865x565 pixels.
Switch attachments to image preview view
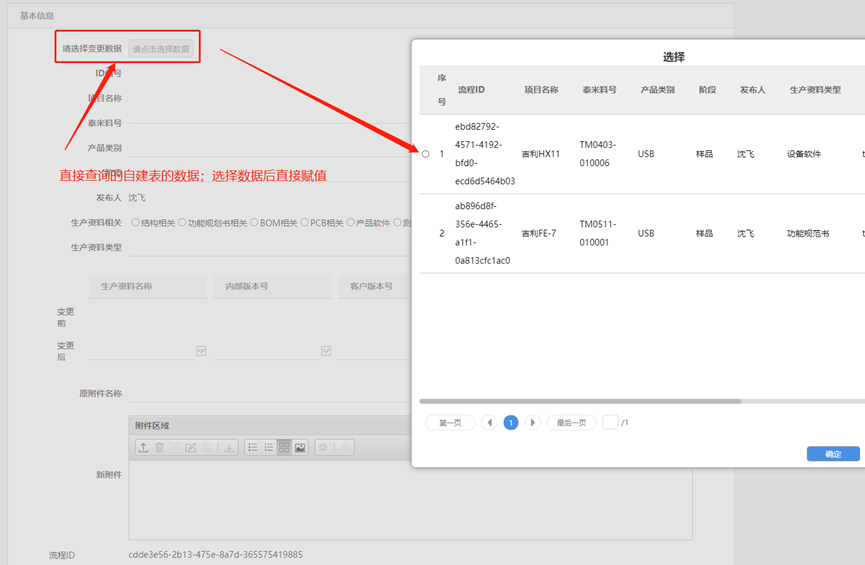tap(300, 447)
